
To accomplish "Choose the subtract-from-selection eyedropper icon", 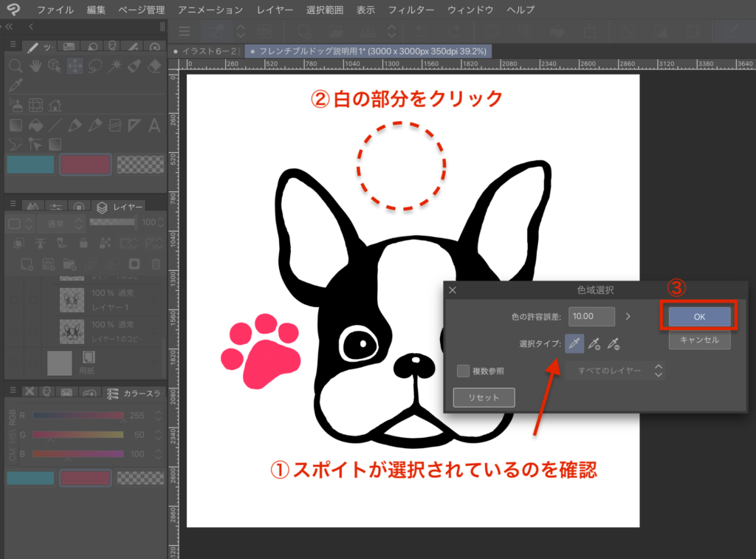I will [614, 343].
